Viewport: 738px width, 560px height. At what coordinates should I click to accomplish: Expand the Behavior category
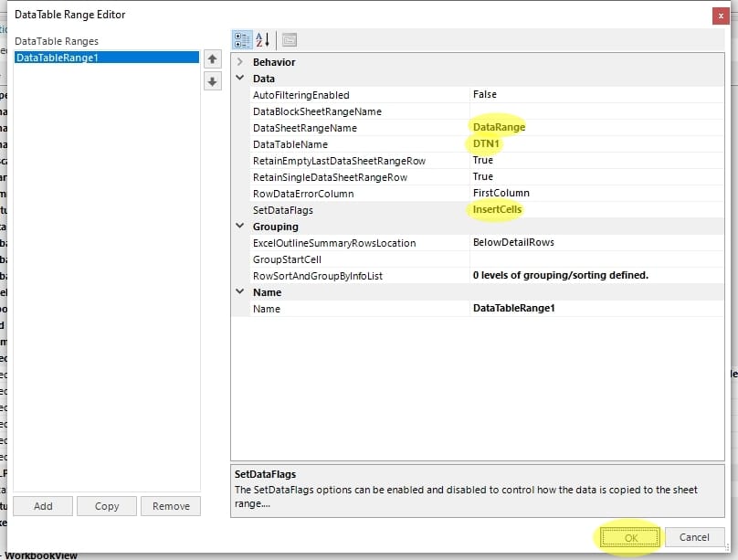pos(240,62)
